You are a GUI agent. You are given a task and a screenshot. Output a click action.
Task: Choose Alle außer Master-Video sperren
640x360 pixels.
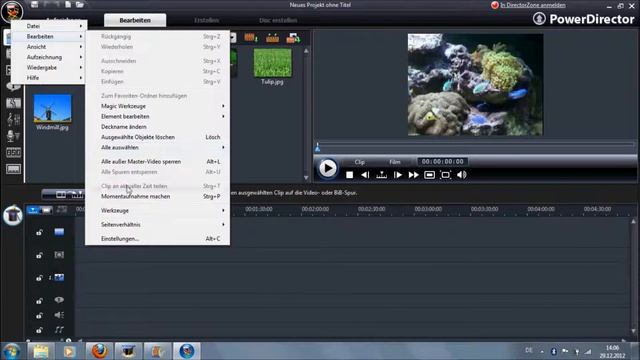[x=158, y=162]
